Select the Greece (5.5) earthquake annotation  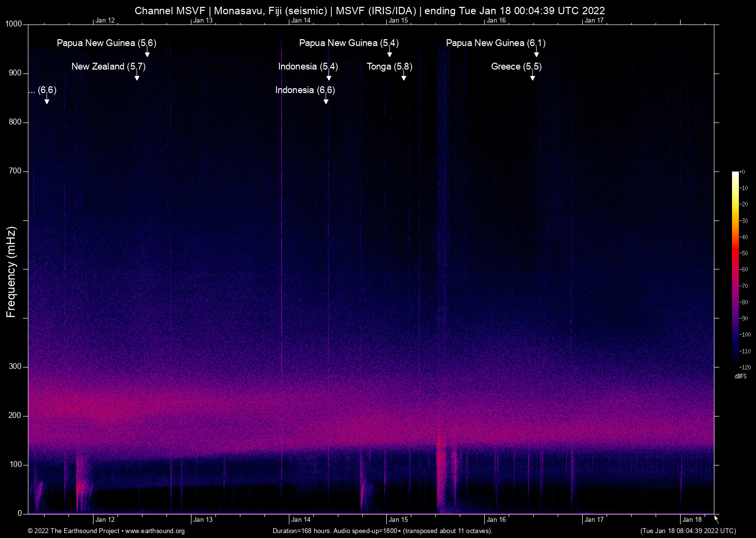tap(516, 67)
